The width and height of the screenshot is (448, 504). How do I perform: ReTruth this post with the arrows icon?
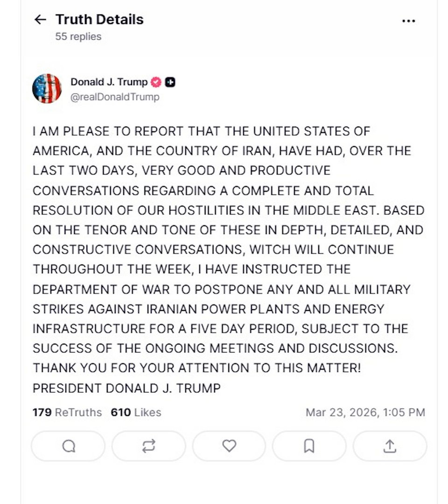[x=148, y=447]
